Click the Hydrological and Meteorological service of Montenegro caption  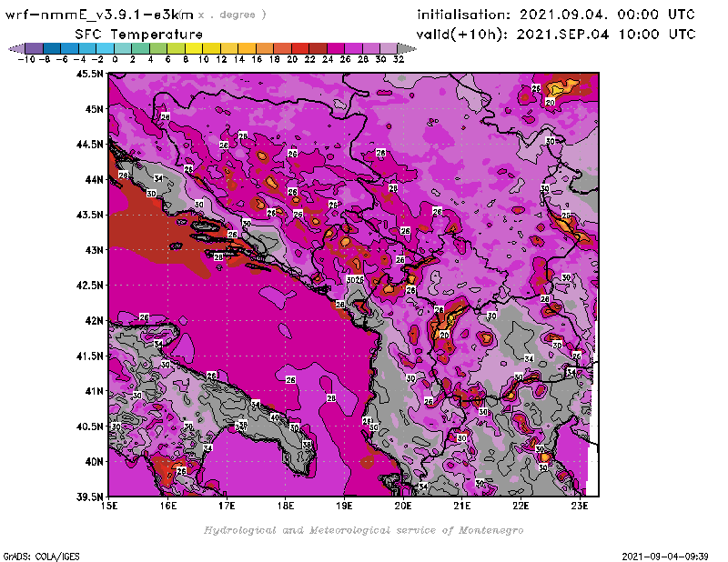pyautogui.click(x=363, y=530)
